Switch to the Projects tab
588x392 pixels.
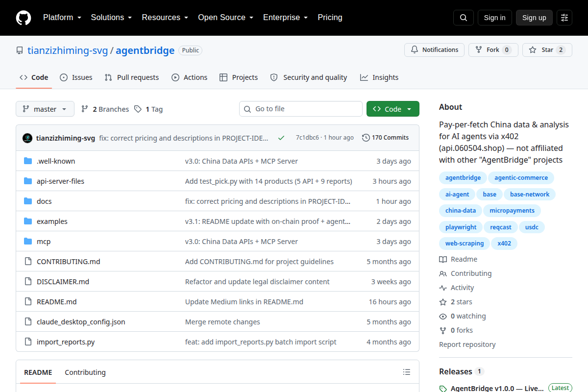(x=239, y=77)
